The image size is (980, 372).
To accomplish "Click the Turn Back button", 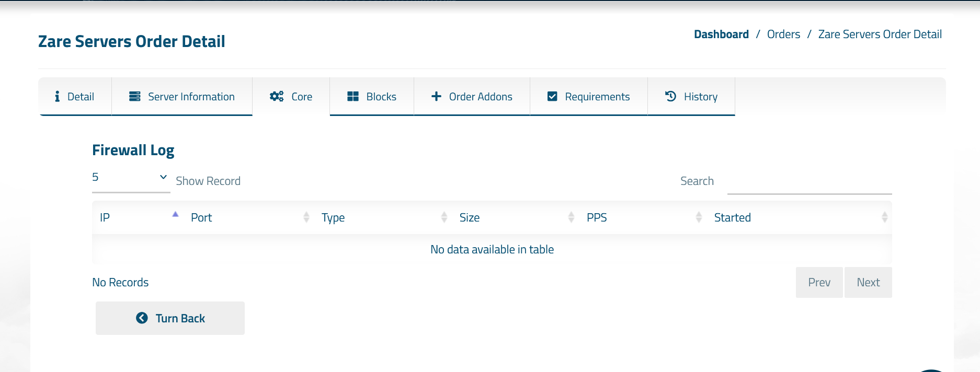I will pos(170,318).
